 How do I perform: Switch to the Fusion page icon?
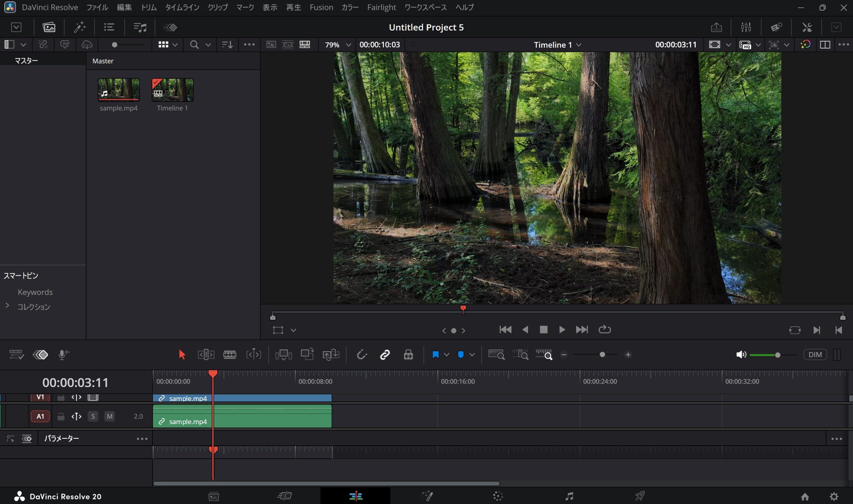click(x=427, y=496)
